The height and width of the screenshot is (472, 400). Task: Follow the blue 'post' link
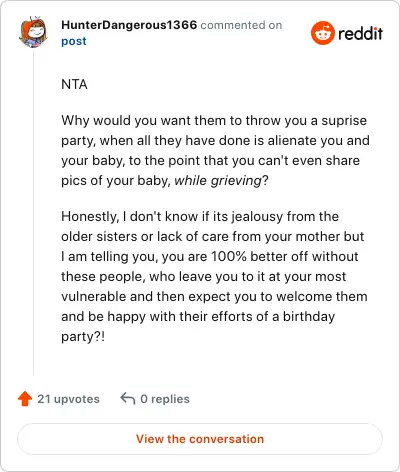(74, 41)
